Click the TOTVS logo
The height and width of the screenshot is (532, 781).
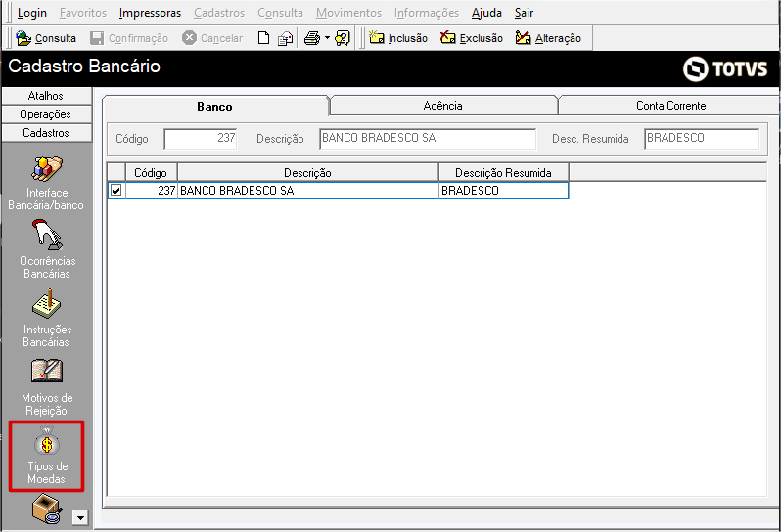[x=724, y=68]
